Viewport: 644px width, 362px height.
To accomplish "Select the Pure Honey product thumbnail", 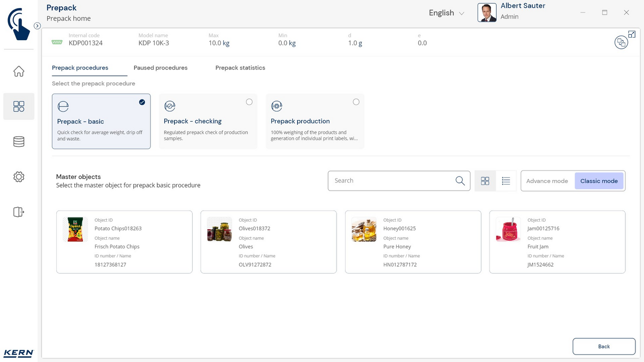I will [364, 230].
